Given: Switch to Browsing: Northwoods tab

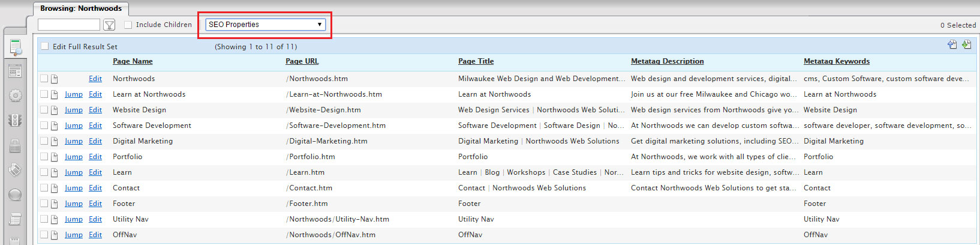Looking at the screenshot, I should pos(81,8).
